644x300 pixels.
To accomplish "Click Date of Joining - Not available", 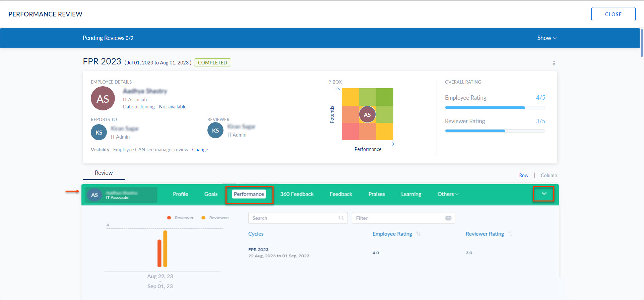I will pyautogui.click(x=154, y=107).
